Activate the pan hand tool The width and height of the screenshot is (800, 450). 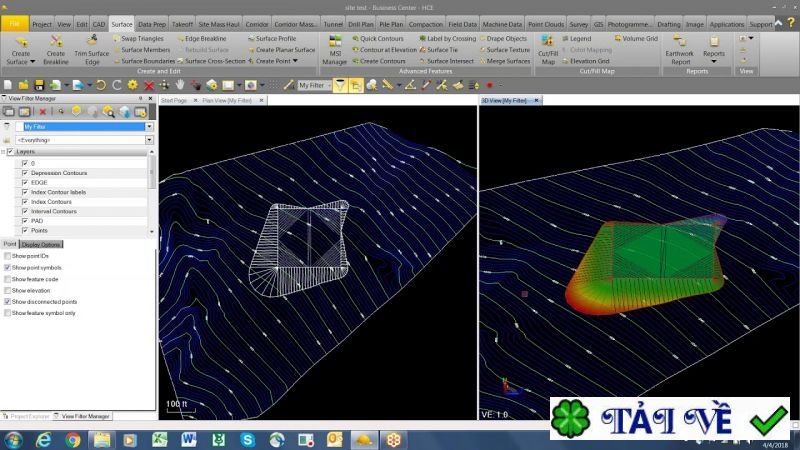point(180,86)
